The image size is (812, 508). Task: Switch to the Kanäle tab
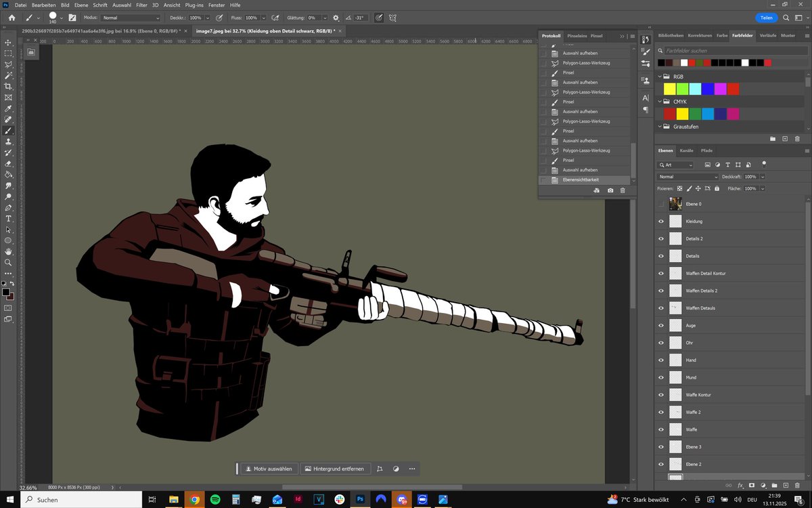(x=686, y=150)
